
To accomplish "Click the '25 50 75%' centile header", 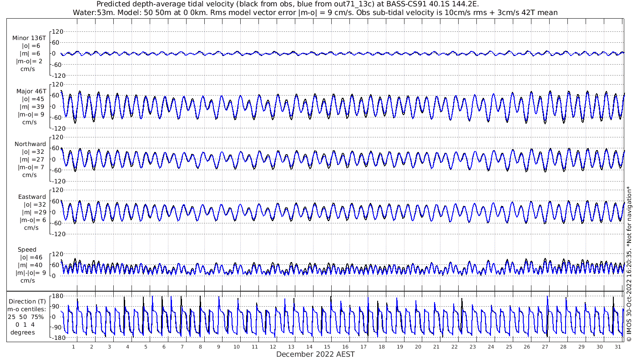I will 27,317.
